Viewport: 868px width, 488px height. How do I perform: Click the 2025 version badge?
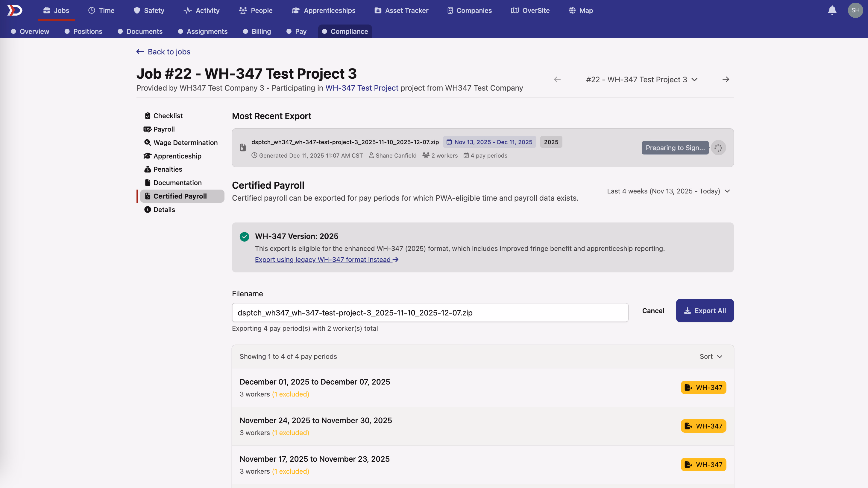point(551,142)
